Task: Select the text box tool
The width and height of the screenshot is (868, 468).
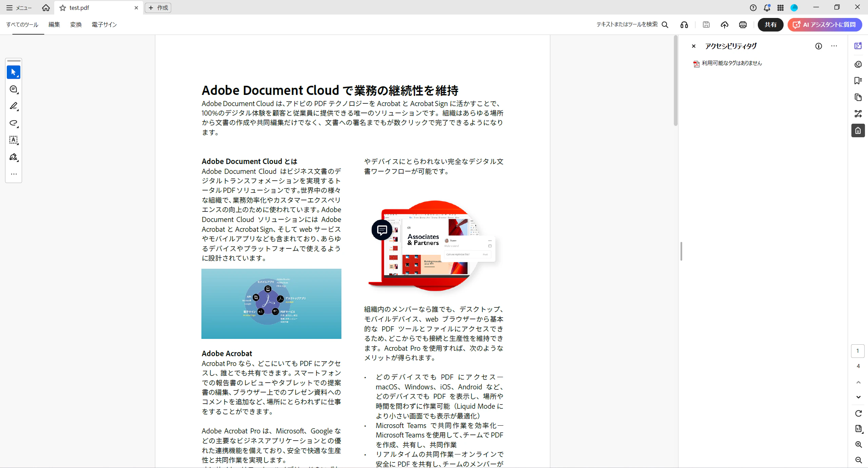Action: click(x=14, y=140)
